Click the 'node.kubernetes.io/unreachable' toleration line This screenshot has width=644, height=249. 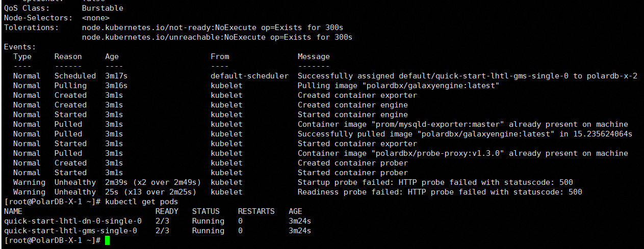click(x=217, y=37)
